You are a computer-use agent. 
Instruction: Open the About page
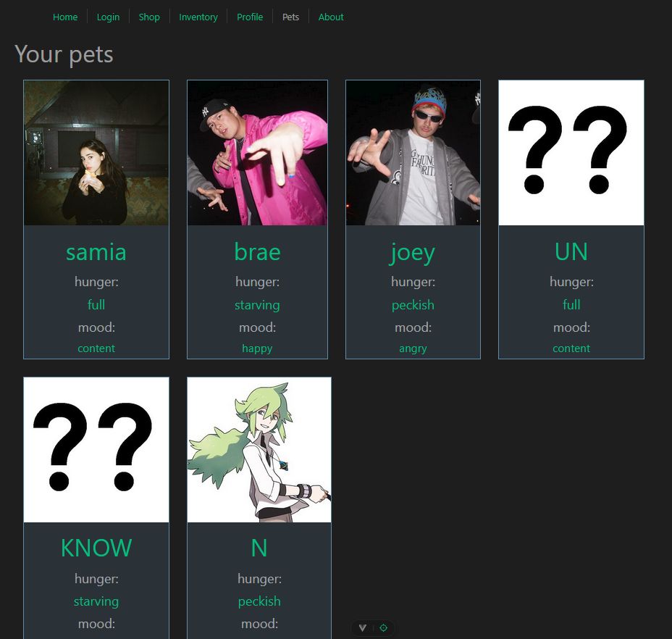(x=331, y=17)
